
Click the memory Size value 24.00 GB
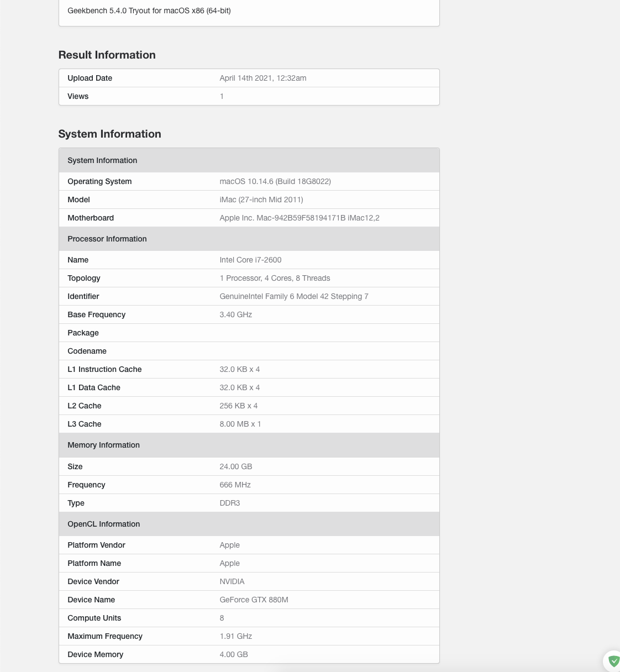click(x=236, y=466)
